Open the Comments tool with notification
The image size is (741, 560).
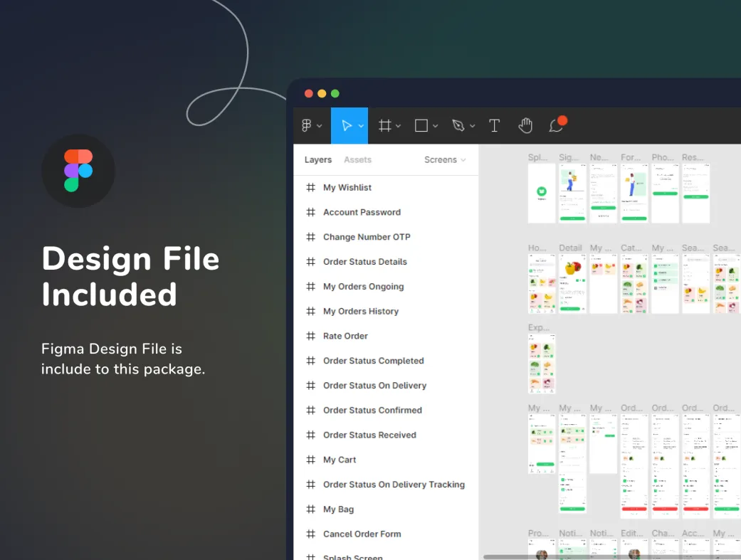point(556,126)
